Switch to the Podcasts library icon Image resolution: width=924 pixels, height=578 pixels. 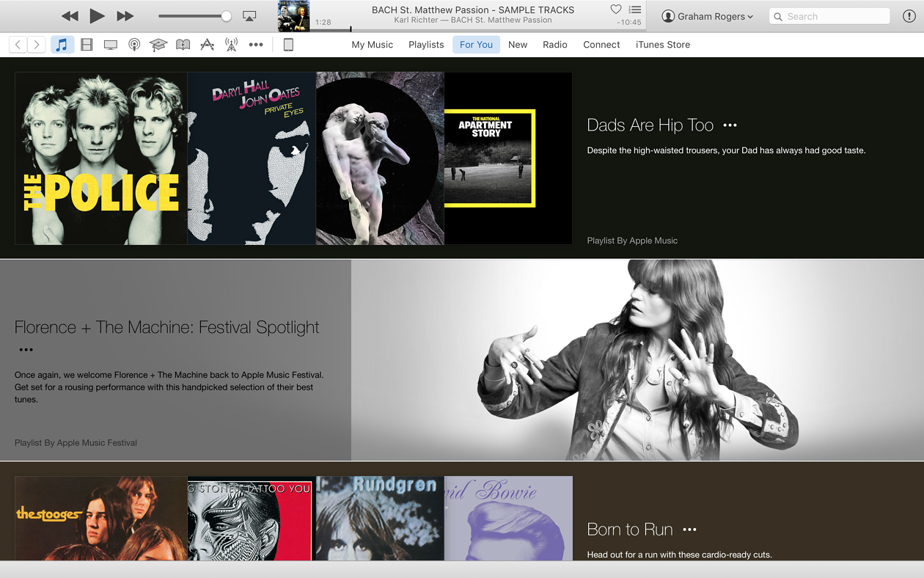(x=134, y=45)
